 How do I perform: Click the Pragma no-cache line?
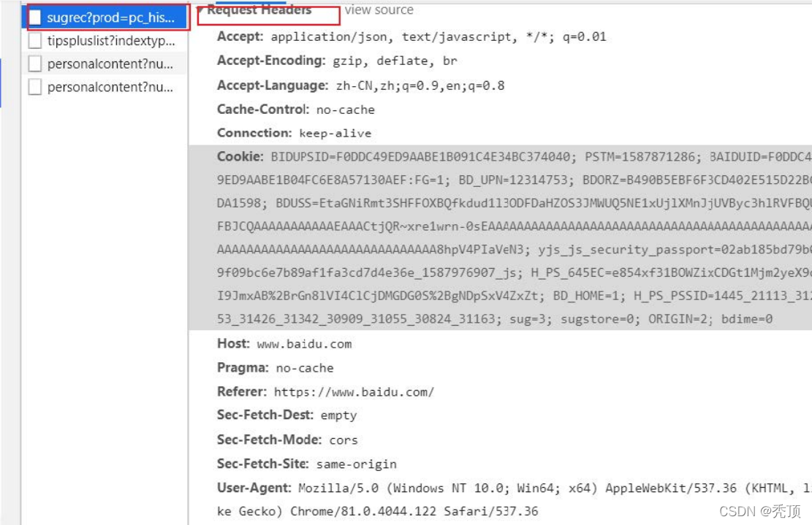pos(276,368)
